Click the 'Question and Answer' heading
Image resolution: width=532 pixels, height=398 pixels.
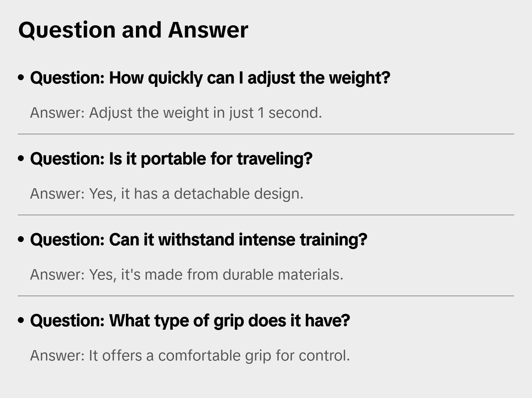click(x=133, y=30)
